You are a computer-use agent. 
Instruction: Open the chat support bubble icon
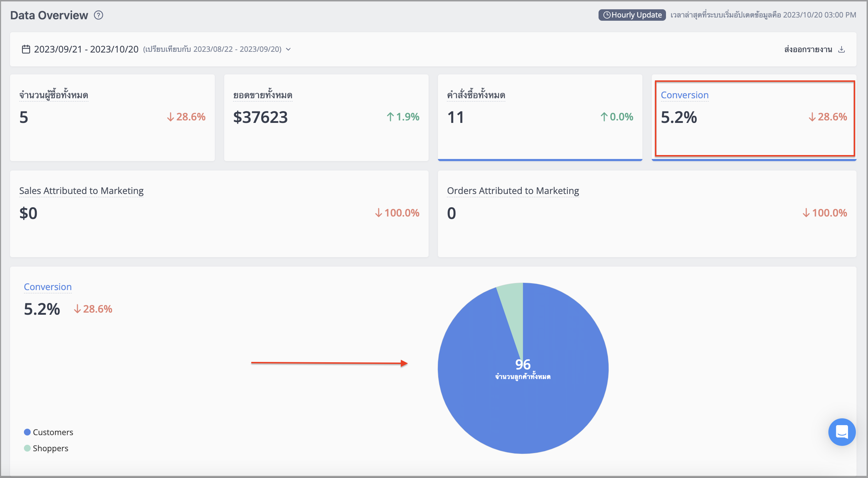click(x=842, y=432)
